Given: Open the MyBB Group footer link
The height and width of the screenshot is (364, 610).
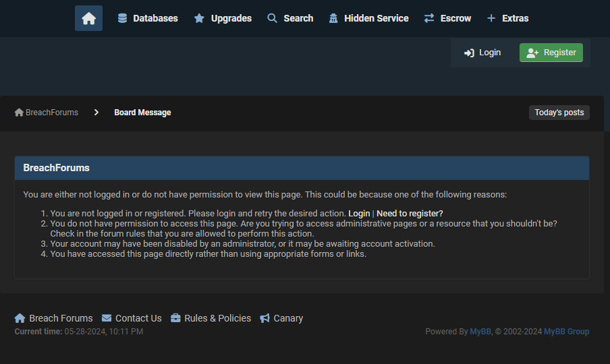Looking at the screenshot, I should click(566, 332).
